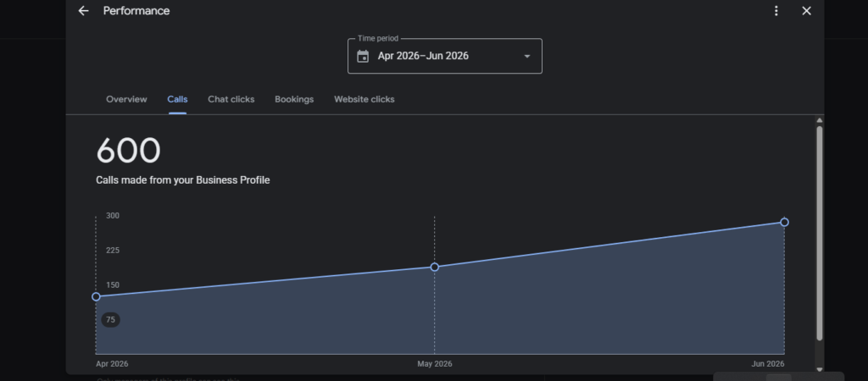Image resolution: width=868 pixels, height=381 pixels.
Task: Click the 600 calls total number
Action: [x=129, y=151]
